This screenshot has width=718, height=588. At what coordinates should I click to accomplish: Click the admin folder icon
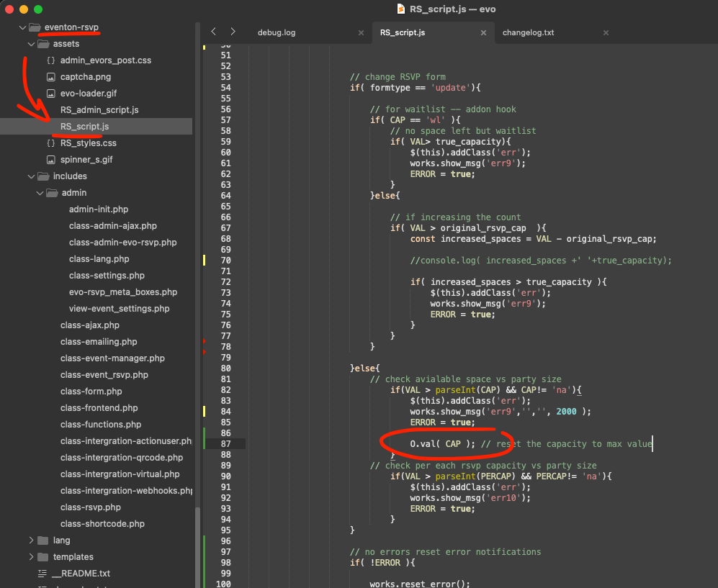[x=52, y=193]
